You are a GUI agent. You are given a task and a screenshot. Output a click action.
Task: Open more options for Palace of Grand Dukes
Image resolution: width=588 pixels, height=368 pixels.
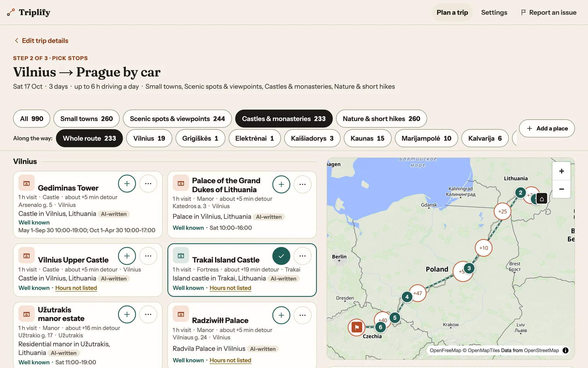tap(302, 184)
